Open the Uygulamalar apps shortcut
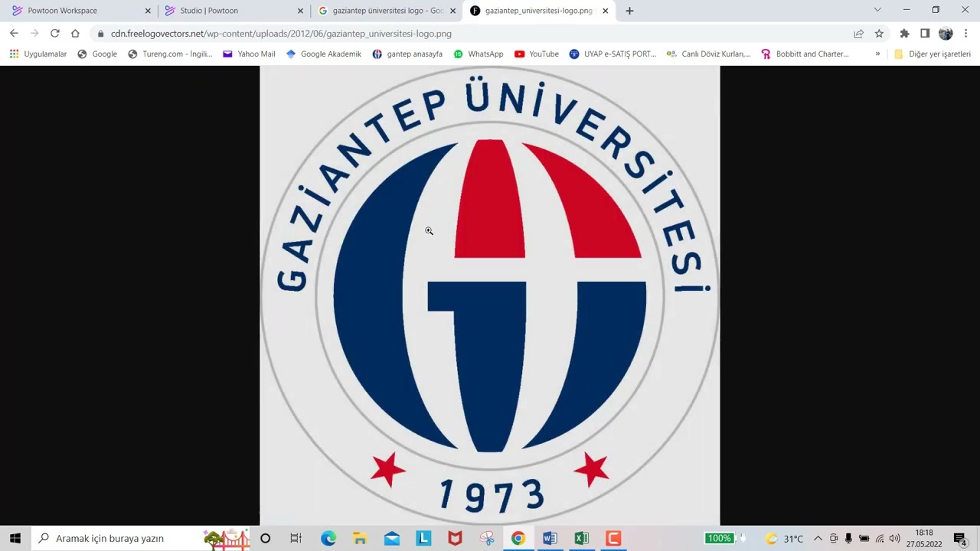 [x=38, y=54]
